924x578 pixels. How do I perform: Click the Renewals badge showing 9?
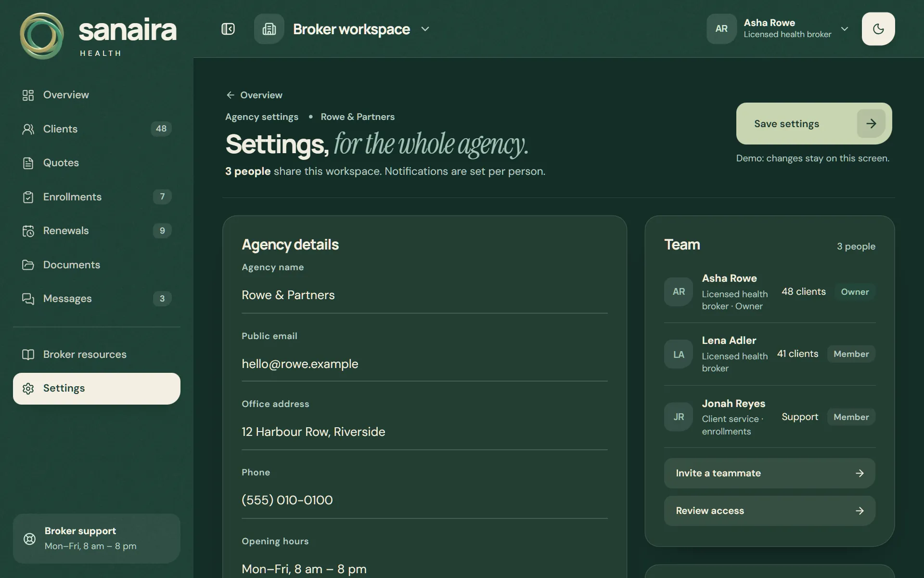tap(162, 231)
